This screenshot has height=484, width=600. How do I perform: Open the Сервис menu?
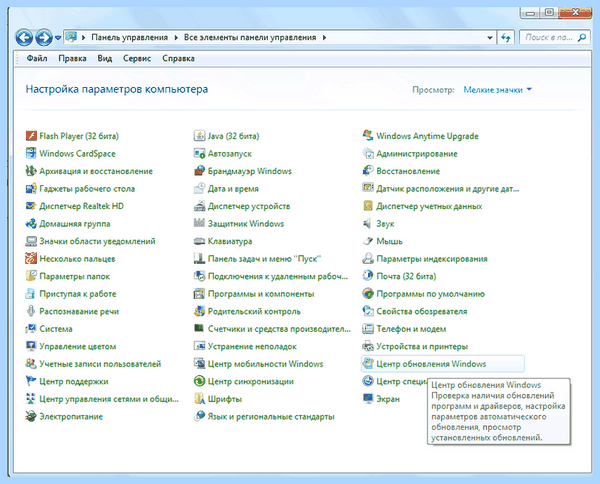click(x=137, y=59)
